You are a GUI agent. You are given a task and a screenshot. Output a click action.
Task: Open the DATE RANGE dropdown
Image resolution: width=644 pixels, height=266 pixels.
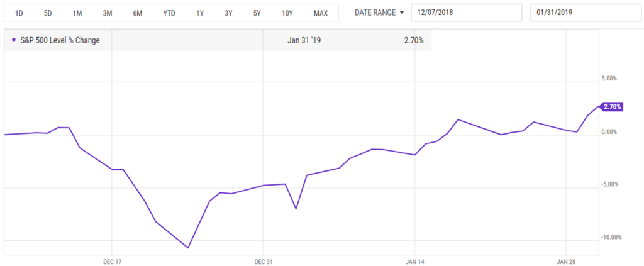tap(380, 13)
